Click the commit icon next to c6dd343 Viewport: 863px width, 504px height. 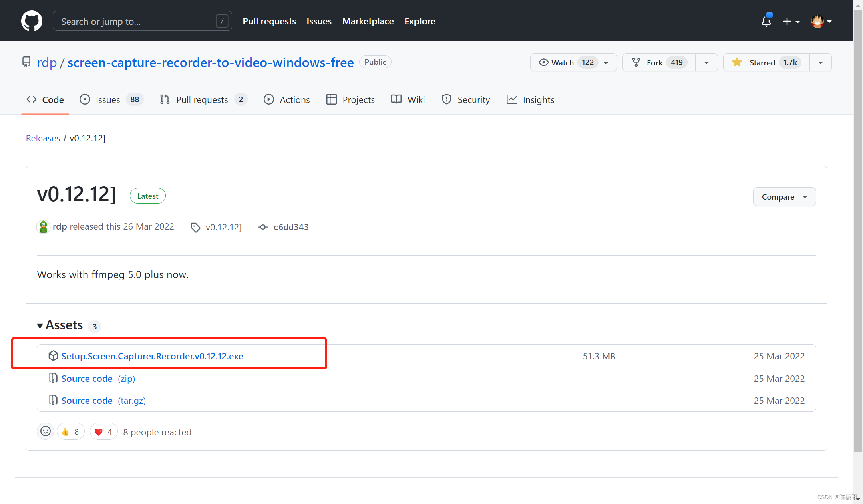[262, 227]
